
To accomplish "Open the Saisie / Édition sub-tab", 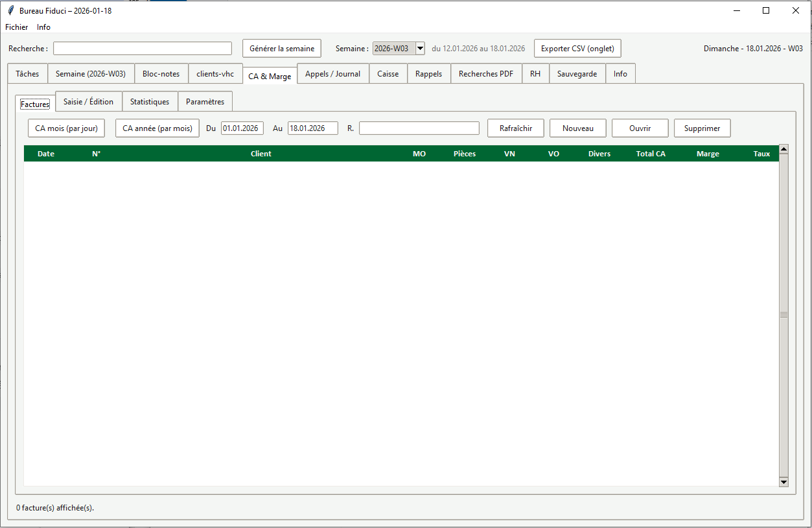I will point(88,101).
